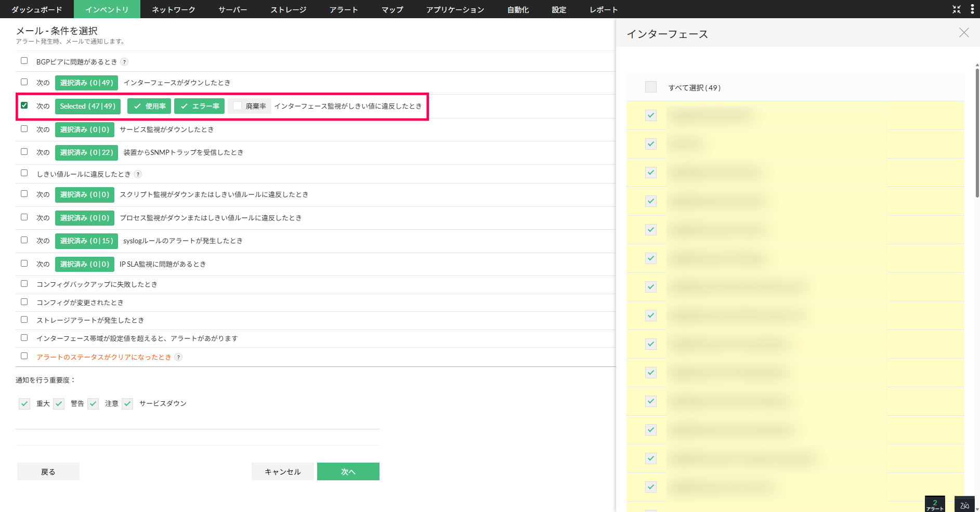Screen dimensions: 980x512
Task: Open the 2 アラート badge
Action: click(935, 504)
